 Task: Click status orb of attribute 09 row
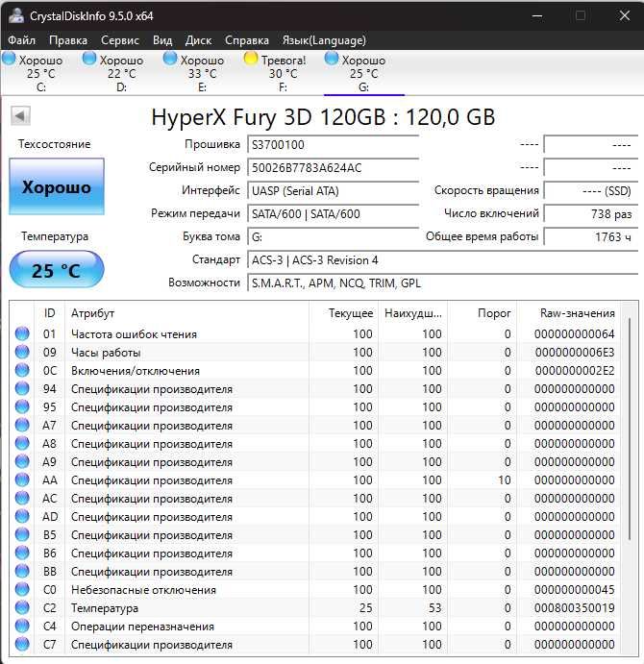click(x=22, y=352)
